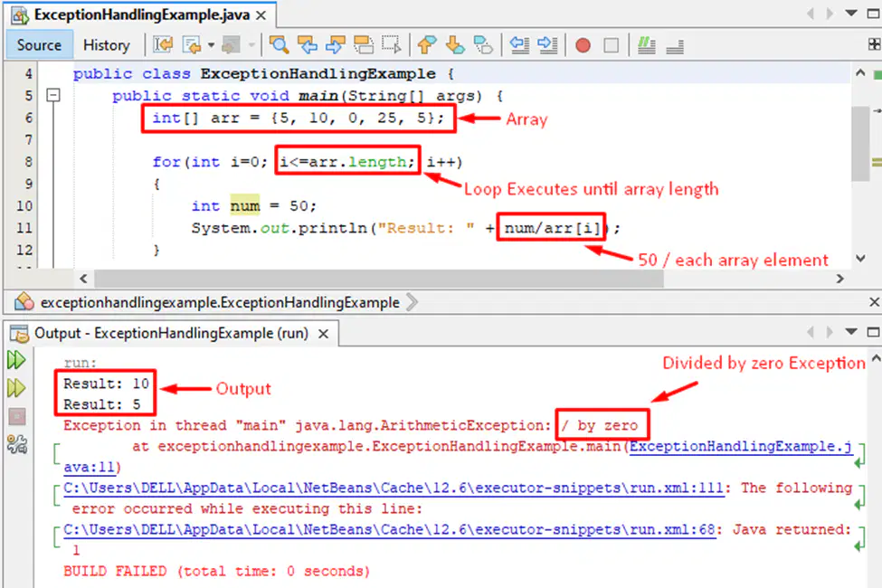Open the run.xml:68 link
Viewport: 882px width, 588px height.
[389, 529]
